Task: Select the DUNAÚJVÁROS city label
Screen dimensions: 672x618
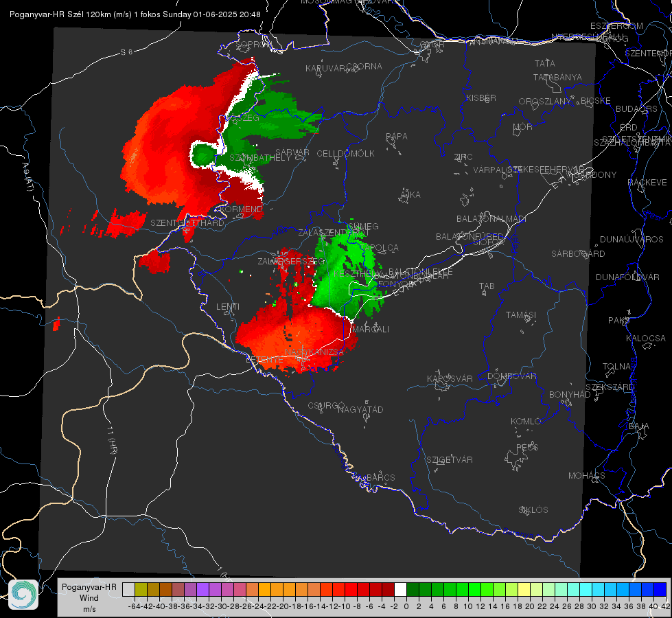Action: click(632, 240)
